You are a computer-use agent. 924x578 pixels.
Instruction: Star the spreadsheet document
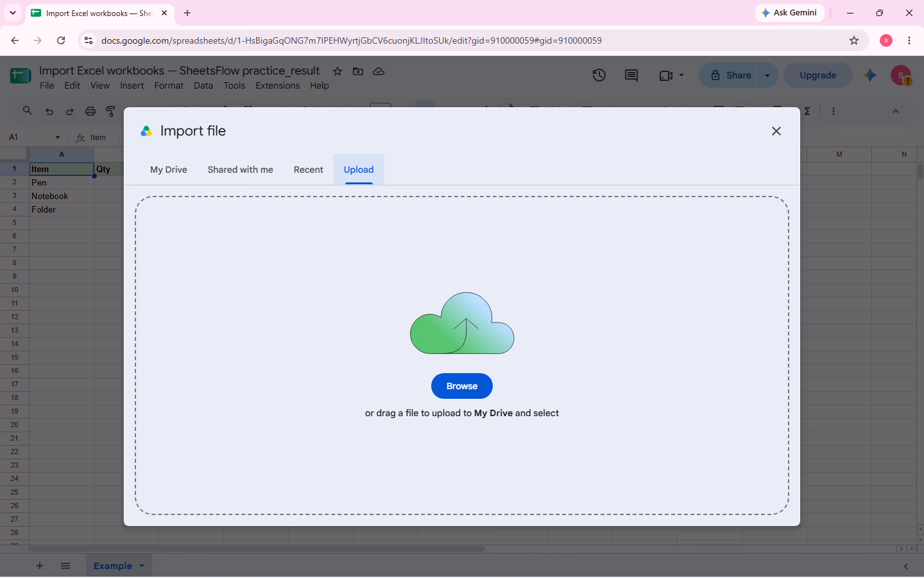[x=338, y=71]
